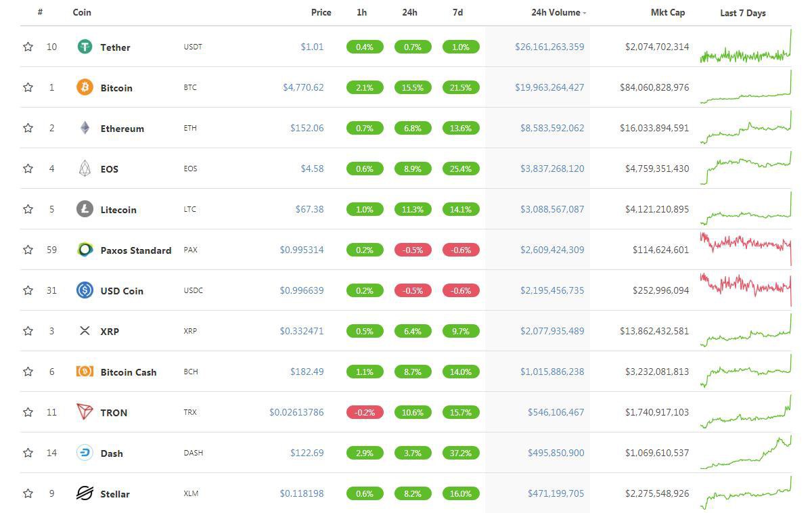Click the Stellar logo icon
Image resolution: width=812 pixels, height=513 pixels.
tap(85, 493)
